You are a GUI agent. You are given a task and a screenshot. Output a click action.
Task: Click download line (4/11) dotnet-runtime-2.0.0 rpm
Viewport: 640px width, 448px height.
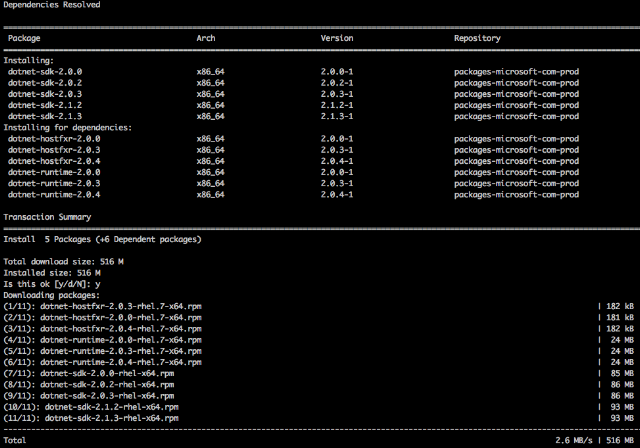[102, 340]
